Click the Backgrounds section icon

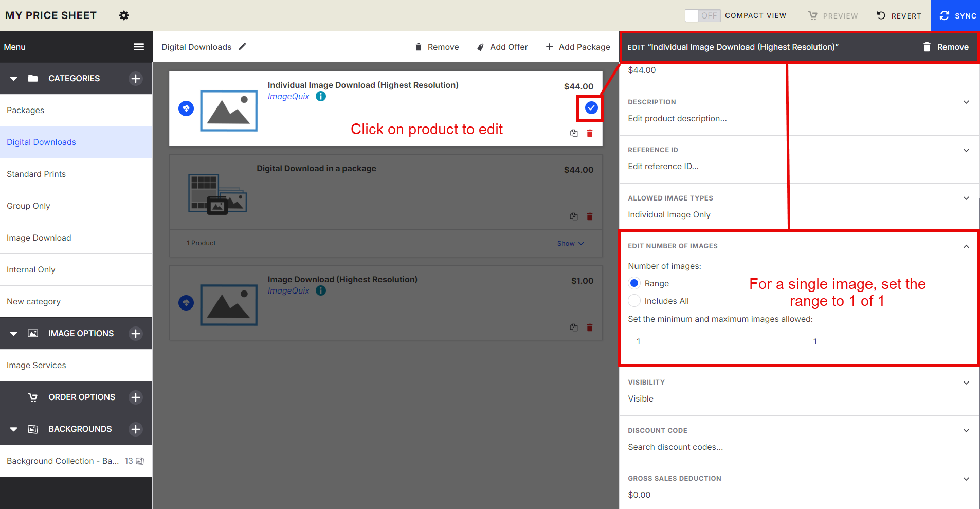tap(33, 429)
